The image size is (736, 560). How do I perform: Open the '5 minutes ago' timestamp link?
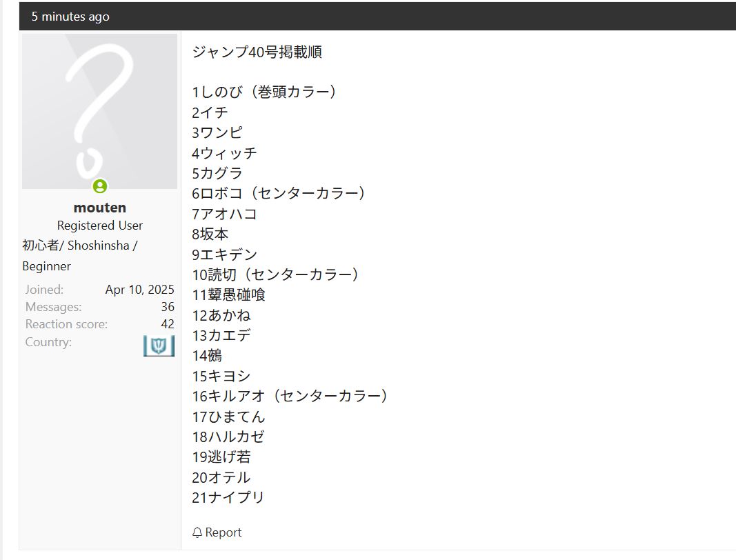click(70, 17)
